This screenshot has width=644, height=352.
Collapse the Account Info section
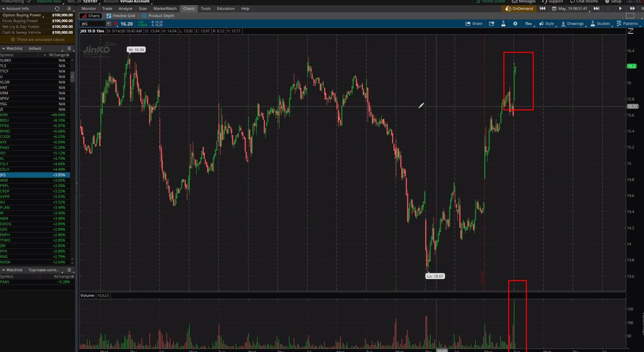point(4,9)
